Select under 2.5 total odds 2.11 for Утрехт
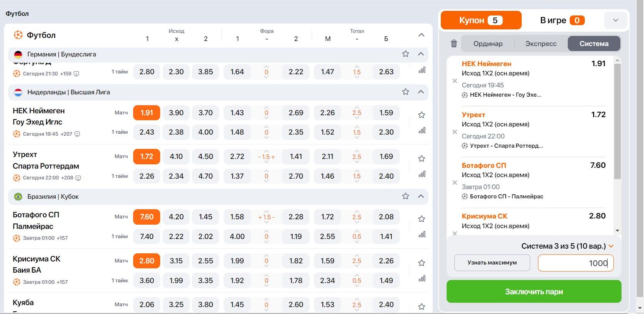This screenshot has width=644, height=314. pos(327,157)
